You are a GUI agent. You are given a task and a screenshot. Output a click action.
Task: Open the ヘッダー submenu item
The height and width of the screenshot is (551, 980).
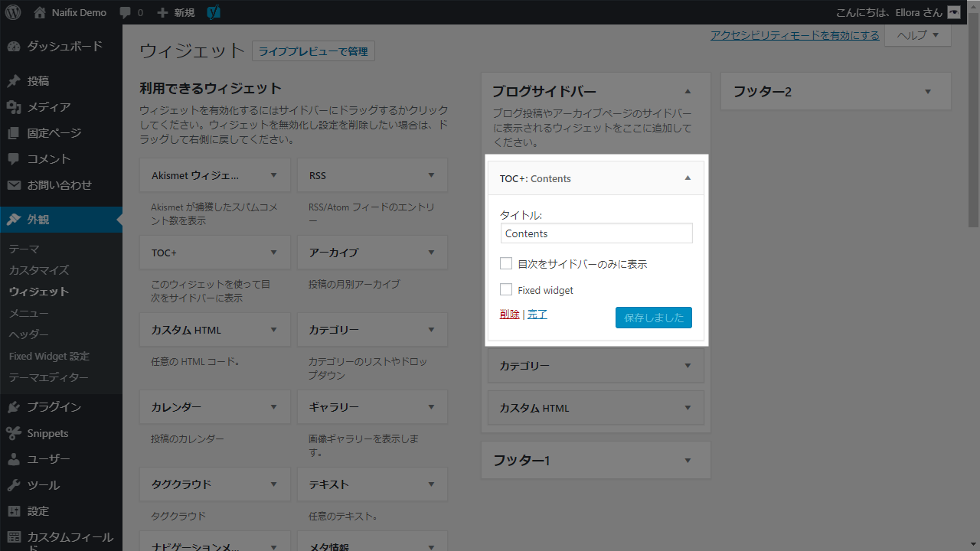tap(28, 334)
